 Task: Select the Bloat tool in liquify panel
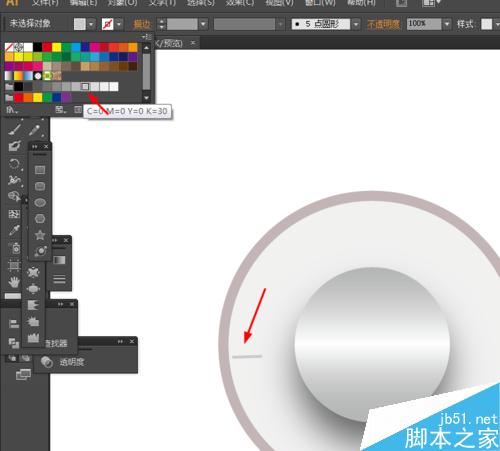click(33, 288)
